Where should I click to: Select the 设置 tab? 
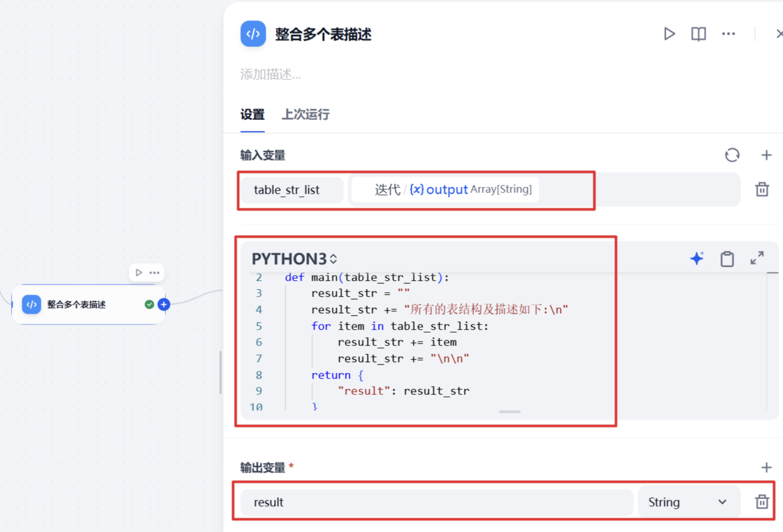(x=252, y=114)
